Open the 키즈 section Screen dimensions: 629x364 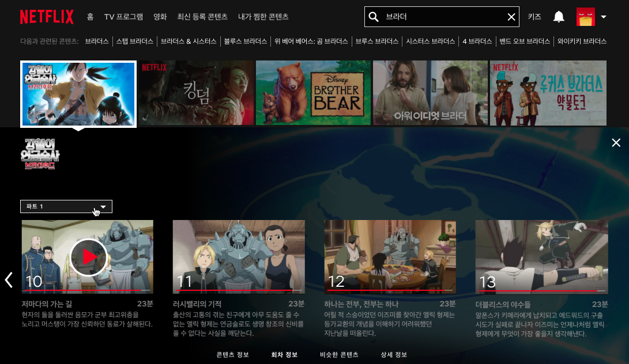[534, 17]
